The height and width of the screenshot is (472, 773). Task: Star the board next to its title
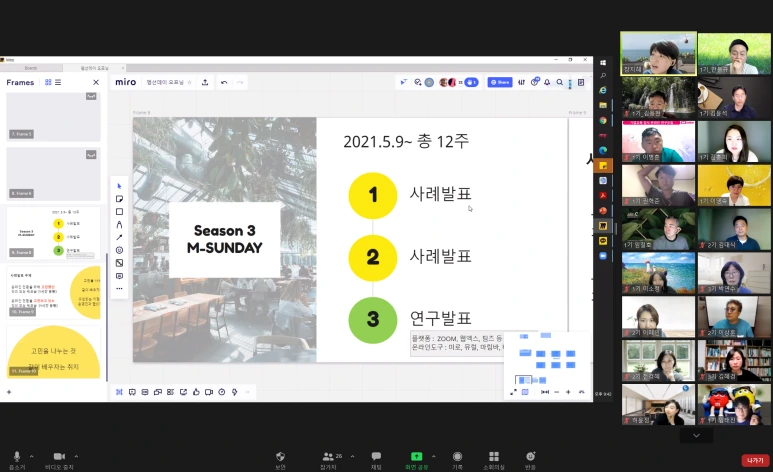point(189,82)
